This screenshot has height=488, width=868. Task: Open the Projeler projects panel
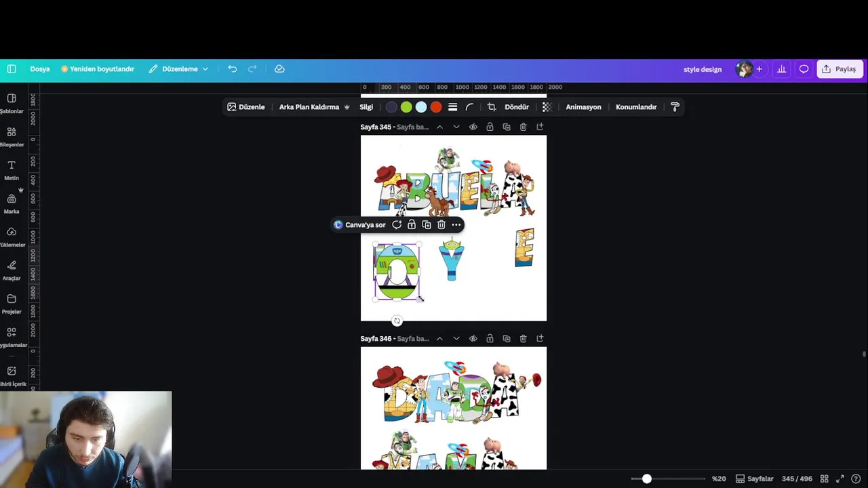click(12, 303)
